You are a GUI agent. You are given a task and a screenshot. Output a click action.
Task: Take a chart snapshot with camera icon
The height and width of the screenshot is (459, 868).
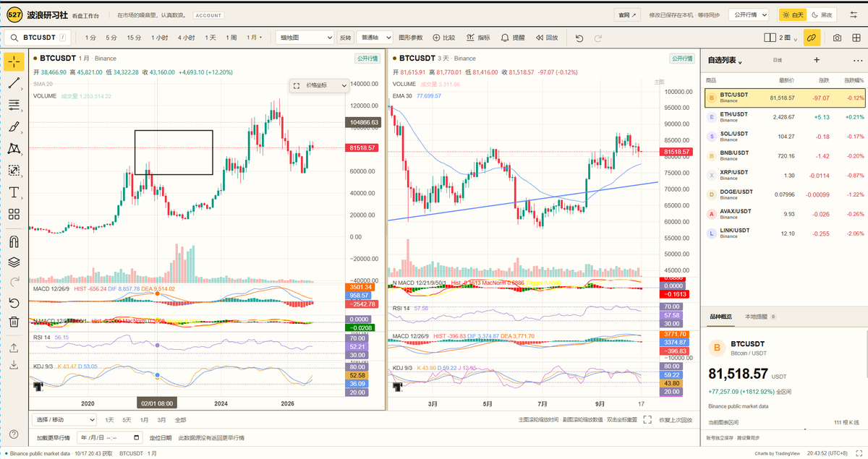point(837,38)
